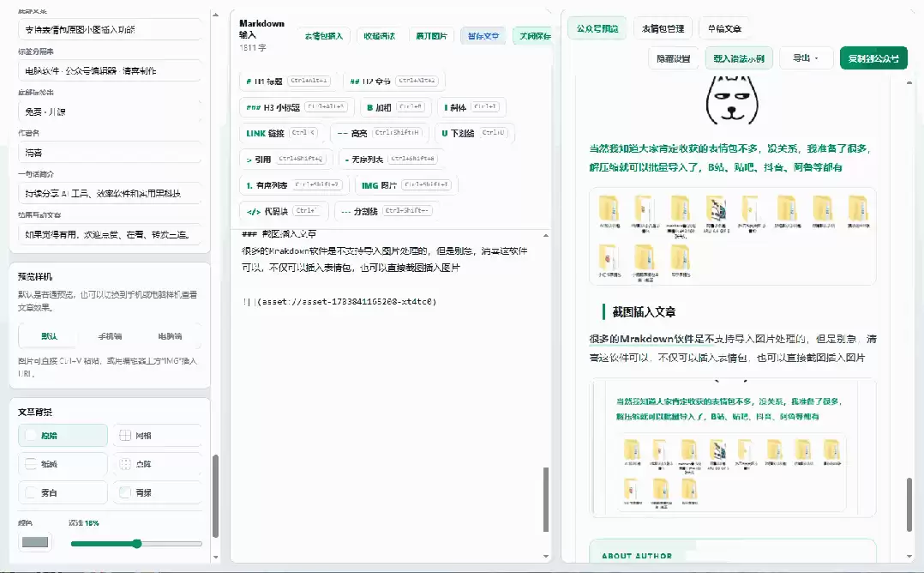Screen dimensions: 924x573
Task: Open the 导出 dropdown
Action: click(806, 58)
